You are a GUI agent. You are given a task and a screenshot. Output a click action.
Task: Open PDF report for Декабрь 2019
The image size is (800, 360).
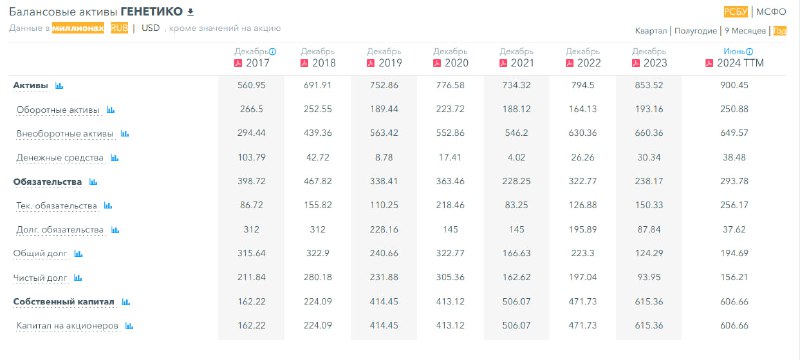pyautogui.click(x=370, y=64)
